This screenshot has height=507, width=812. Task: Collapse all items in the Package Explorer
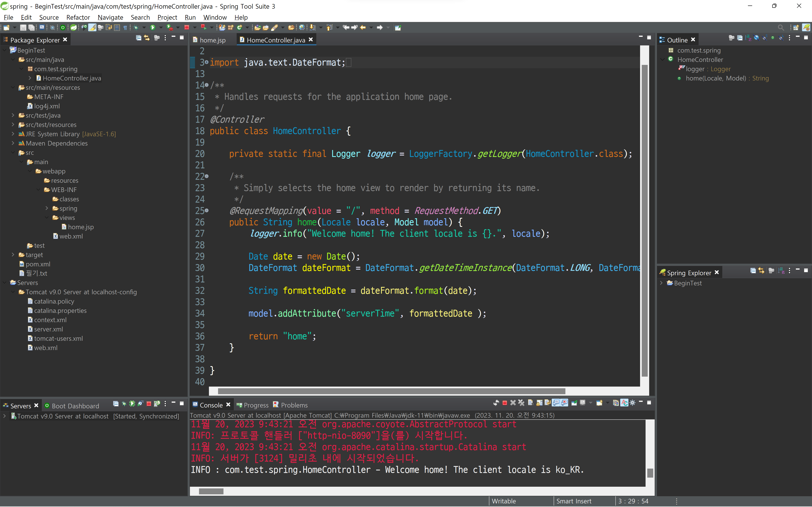click(x=139, y=38)
